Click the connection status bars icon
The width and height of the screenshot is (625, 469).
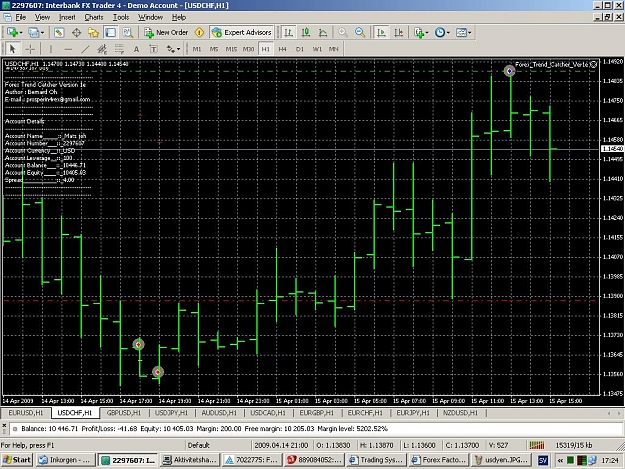click(537, 445)
